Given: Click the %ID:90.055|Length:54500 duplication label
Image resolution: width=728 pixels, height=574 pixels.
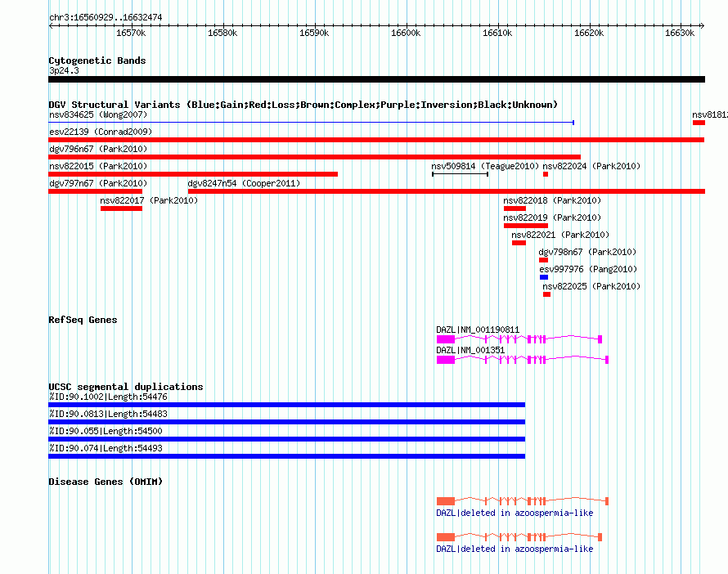Looking at the screenshot, I should click(x=106, y=431).
